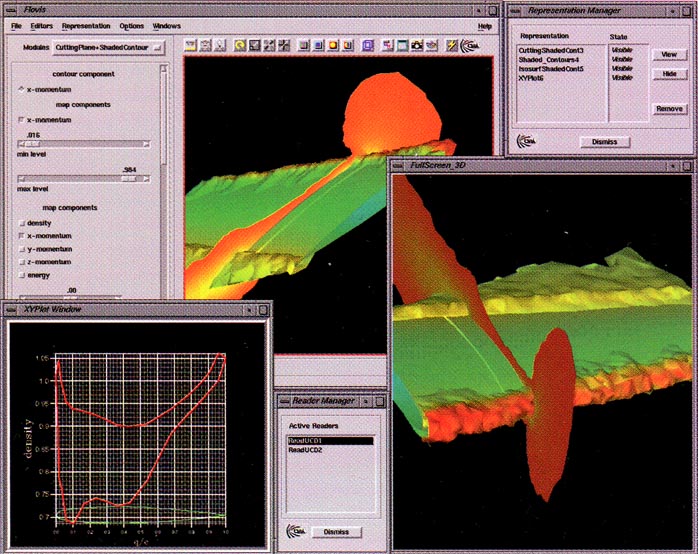The image size is (698, 554).
Task: Click the yellow-bar icon at toolbar start
Action: tap(191, 45)
